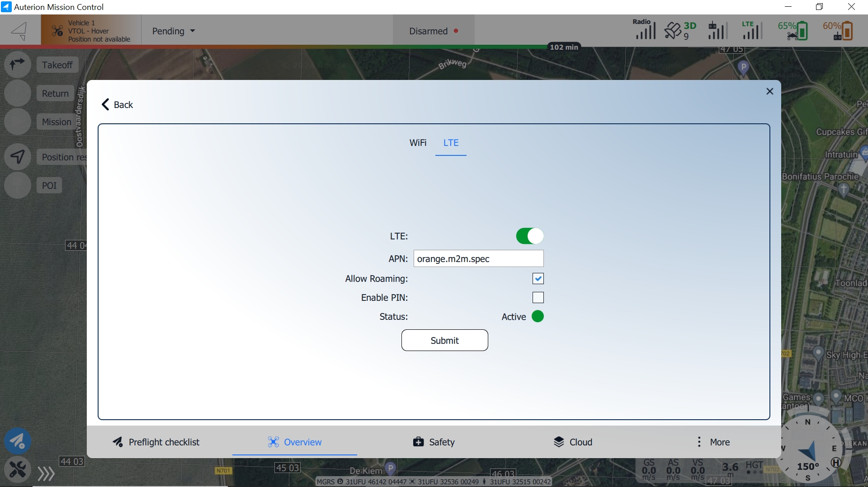
Task: Click into the APN text field
Action: [x=478, y=259]
